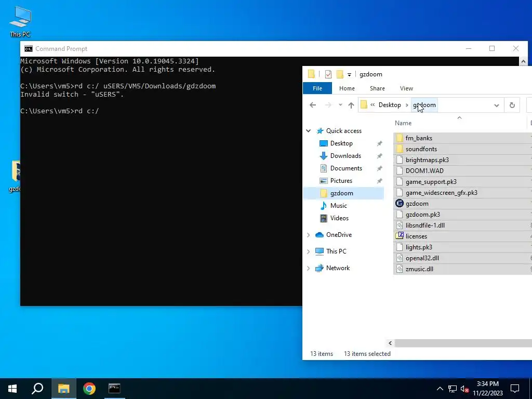The height and width of the screenshot is (399, 532).
Task: Select the DOOM1.WAD file
Action: (462, 170)
